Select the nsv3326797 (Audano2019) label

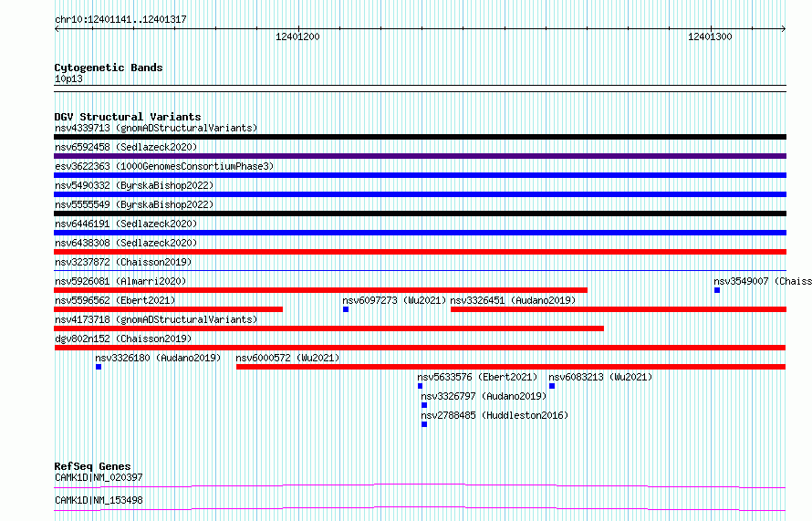[x=484, y=396]
